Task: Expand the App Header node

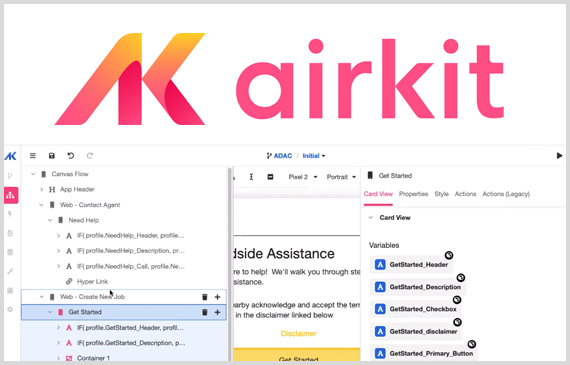Action: (41, 189)
